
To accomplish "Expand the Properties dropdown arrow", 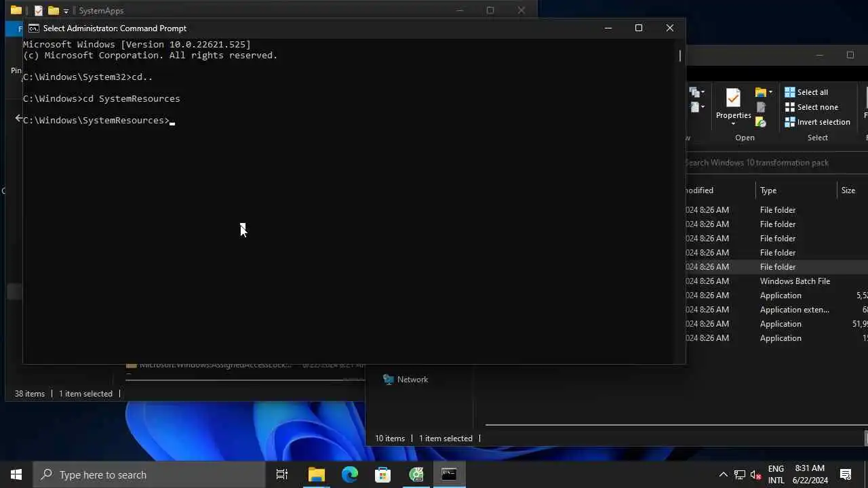I will pos(733,125).
